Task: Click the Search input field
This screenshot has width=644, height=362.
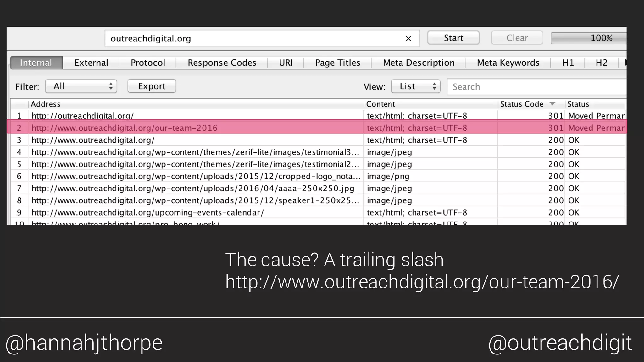Action: (536, 86)
